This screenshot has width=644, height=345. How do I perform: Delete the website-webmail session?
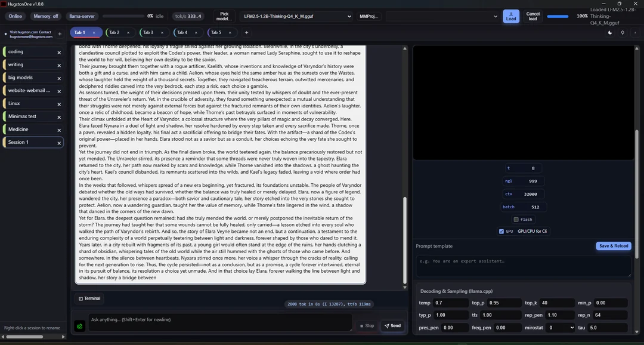pos(59,91)
